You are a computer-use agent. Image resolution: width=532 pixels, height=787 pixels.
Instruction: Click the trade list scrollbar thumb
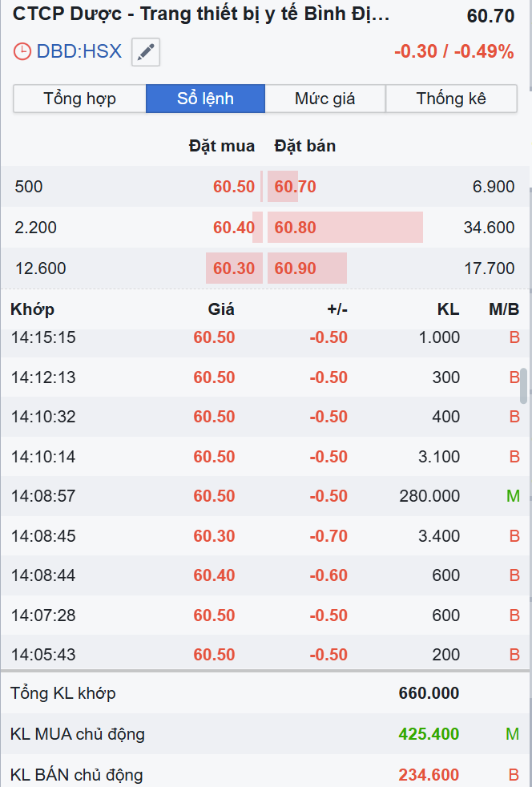click(x=524, y=386)
